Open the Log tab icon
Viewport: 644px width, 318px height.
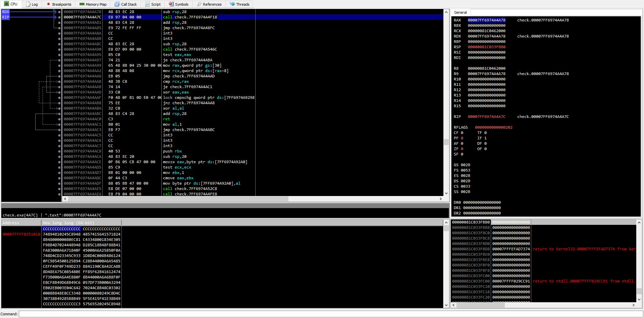(x=29, y=4)
